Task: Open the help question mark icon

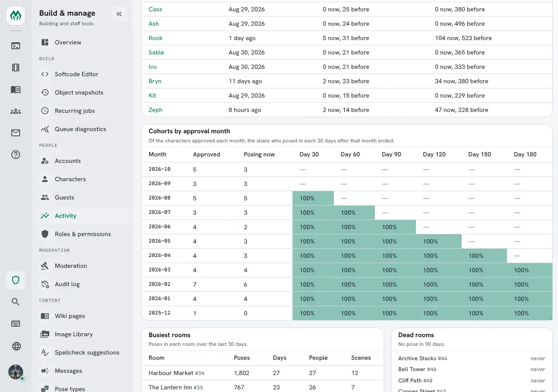Action: (16, 155)
